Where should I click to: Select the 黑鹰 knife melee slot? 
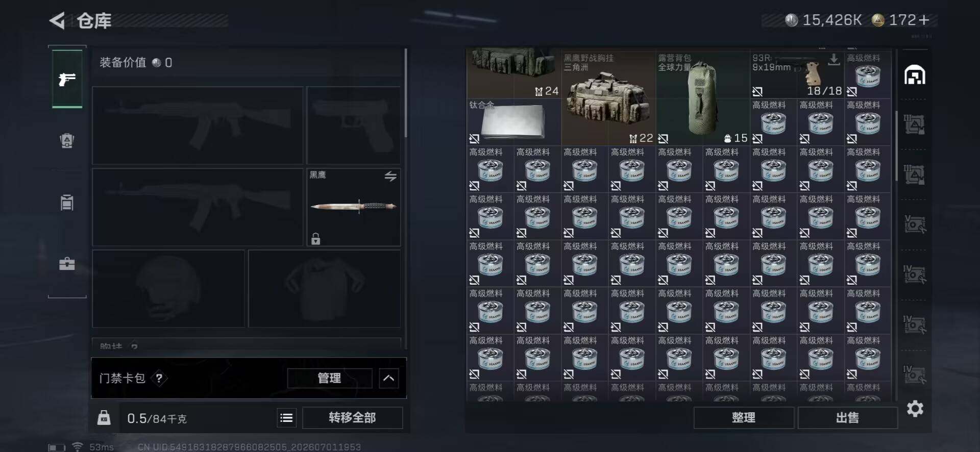pyautogui.click(x=354, y=207)
